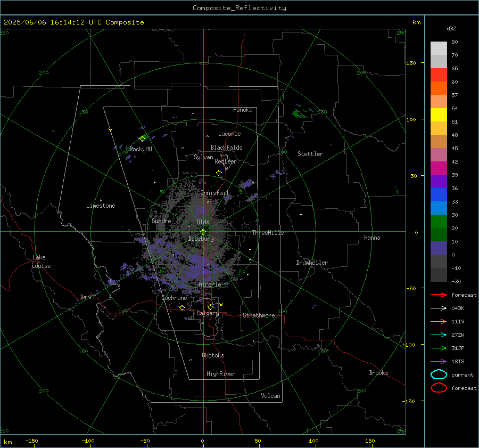This screenshot has height=448, width=479.
Task: Click the magenta 18TS arrow icon
Action: click(x=439, y=362)
